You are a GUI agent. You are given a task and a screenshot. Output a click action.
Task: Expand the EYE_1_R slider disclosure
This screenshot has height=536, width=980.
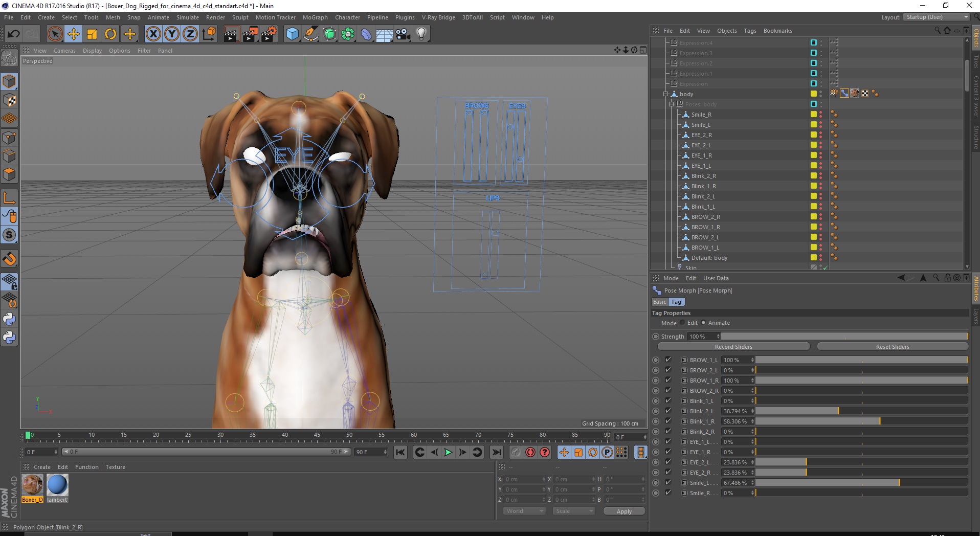[x=684, y=452]
